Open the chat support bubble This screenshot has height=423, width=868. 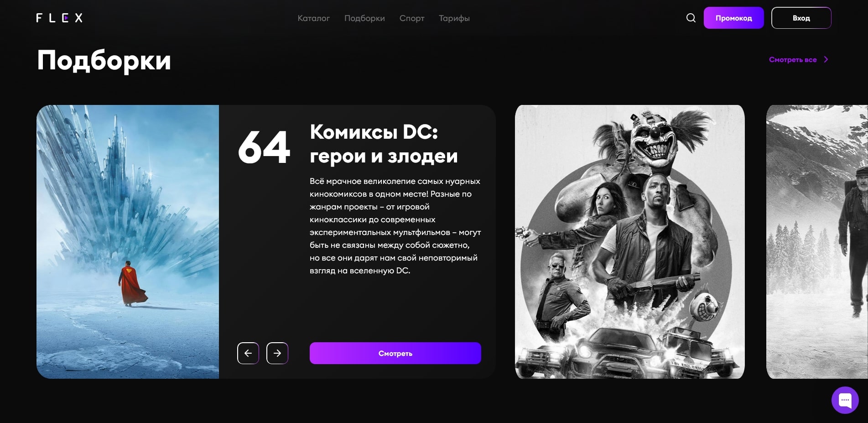click(845, 400)
